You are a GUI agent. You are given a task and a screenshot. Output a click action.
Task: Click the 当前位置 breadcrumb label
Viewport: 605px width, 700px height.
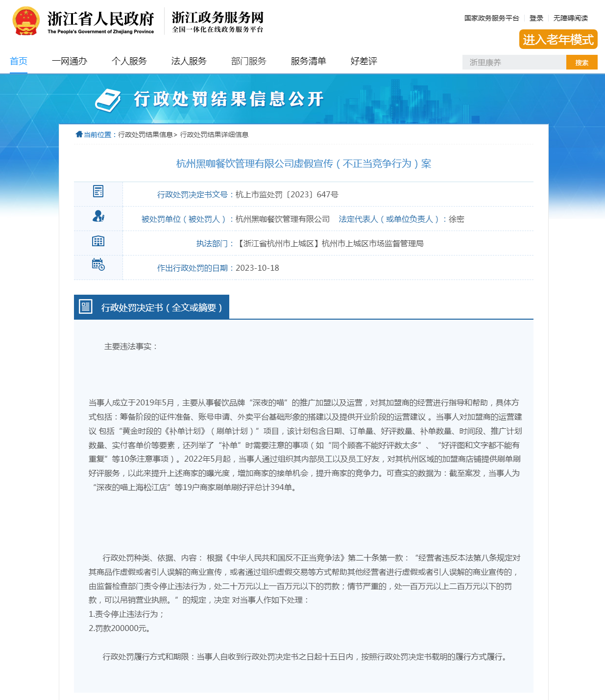tap(97, 135)
